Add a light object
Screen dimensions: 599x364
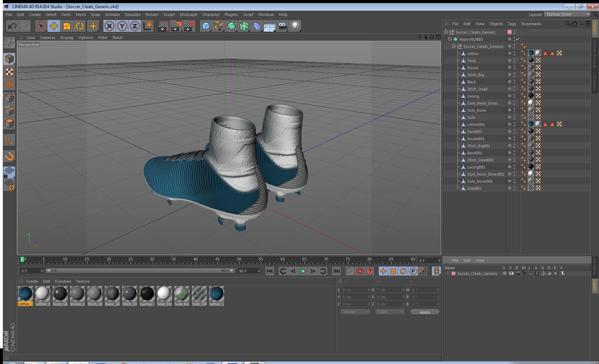pos(295,26)
